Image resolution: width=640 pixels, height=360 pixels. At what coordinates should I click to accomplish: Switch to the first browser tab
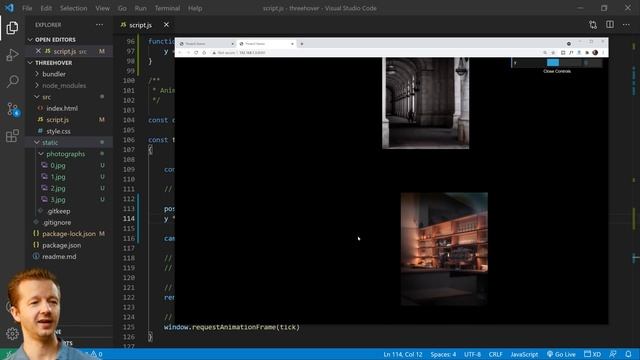[206, 44]
